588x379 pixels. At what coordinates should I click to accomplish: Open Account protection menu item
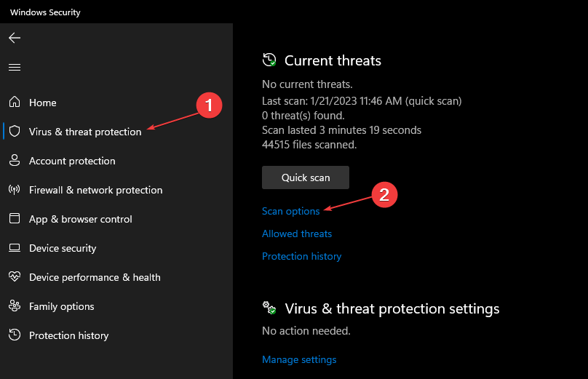tap(72, 161)
